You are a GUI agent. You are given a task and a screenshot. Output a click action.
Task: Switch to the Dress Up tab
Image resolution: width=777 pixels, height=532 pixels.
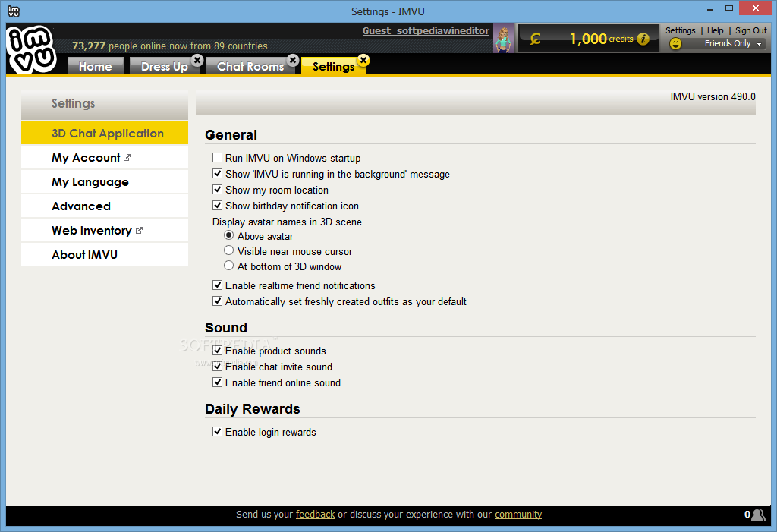[164, 67]
